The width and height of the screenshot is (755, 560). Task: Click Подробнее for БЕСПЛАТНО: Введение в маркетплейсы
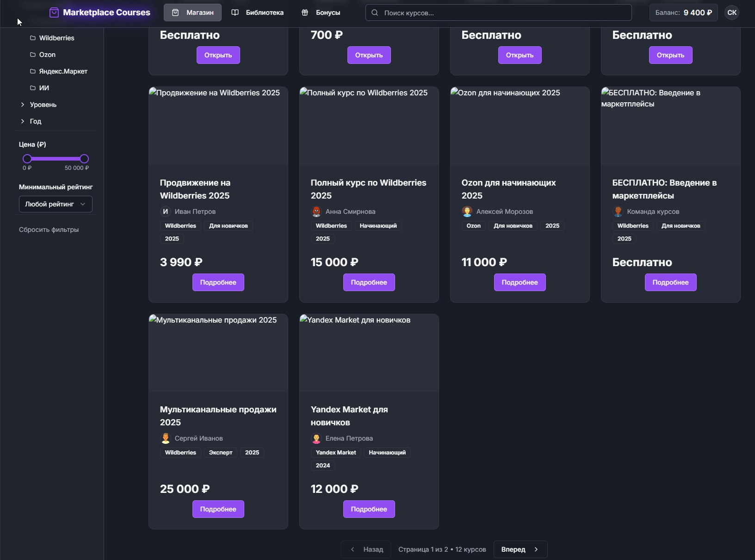tap(671, 282)
